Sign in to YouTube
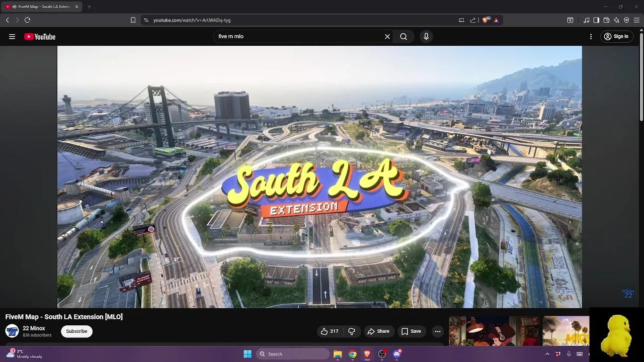644x362 pixels. coord(616,37)
